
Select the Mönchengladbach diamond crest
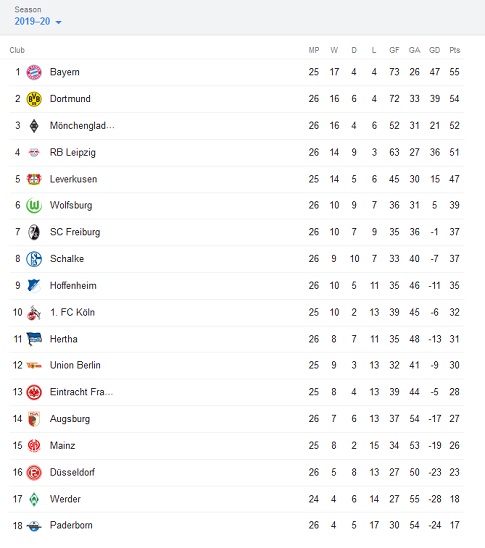point(34,125)
